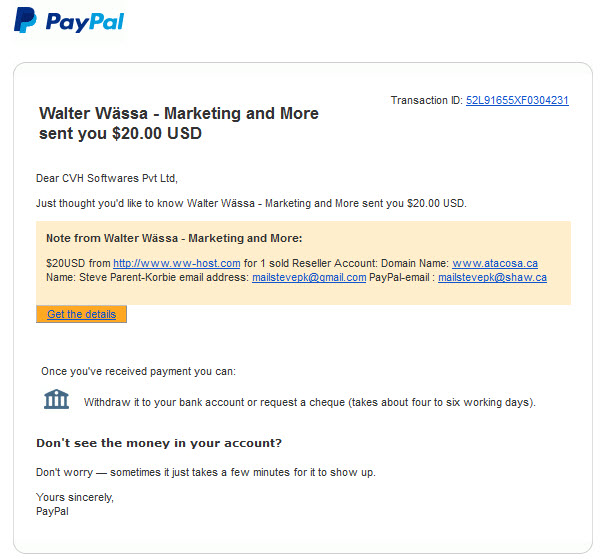Viewport: 604px width, 559px height.
Task: Click the PayPal double-P logo icon
Action: pyautogui.click(x=25, y=20)
